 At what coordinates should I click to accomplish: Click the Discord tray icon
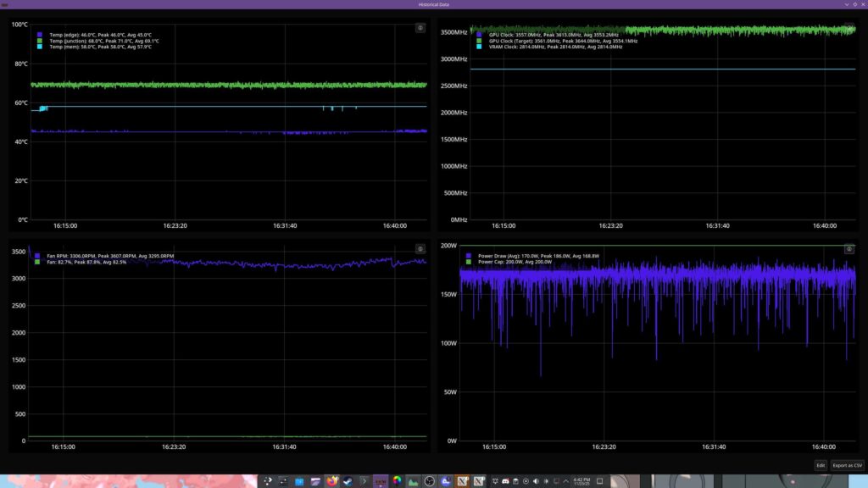click(505, 481)
